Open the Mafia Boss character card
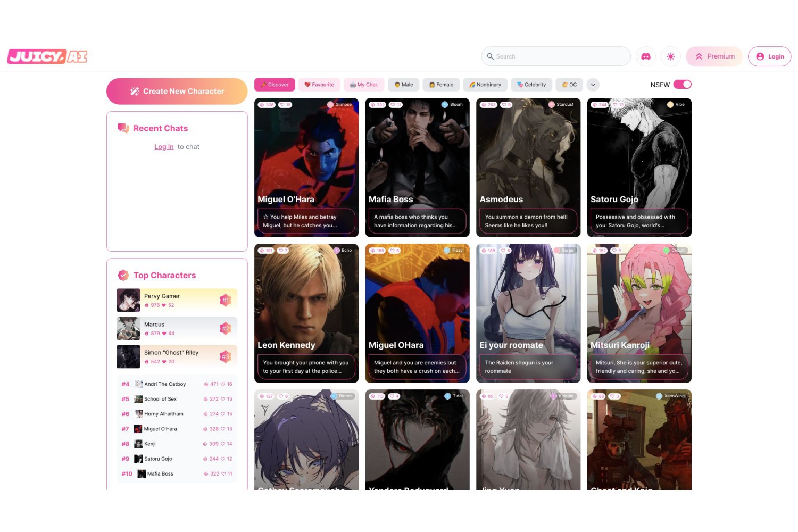The height and width of the screenshot is (532, 798). coord(418,168)
